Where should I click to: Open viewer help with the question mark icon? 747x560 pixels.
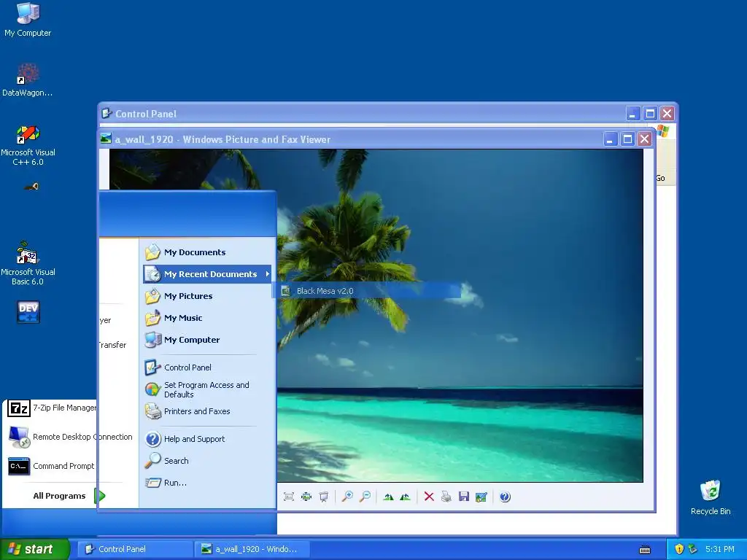point(505,497)
